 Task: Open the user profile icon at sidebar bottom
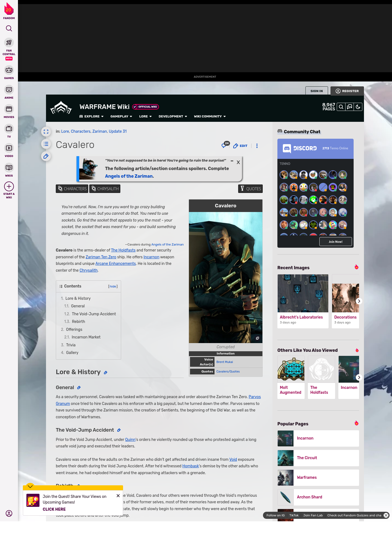pos(9,513)
